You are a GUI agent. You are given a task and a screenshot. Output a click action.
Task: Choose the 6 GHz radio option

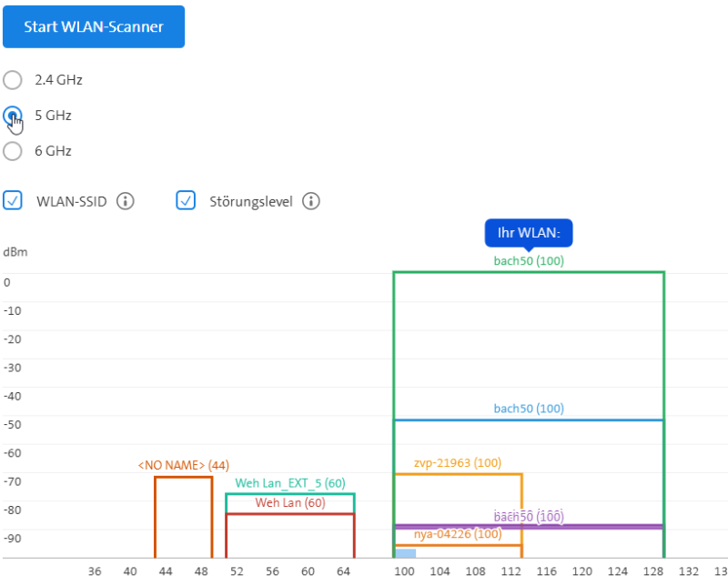(13, 151)
